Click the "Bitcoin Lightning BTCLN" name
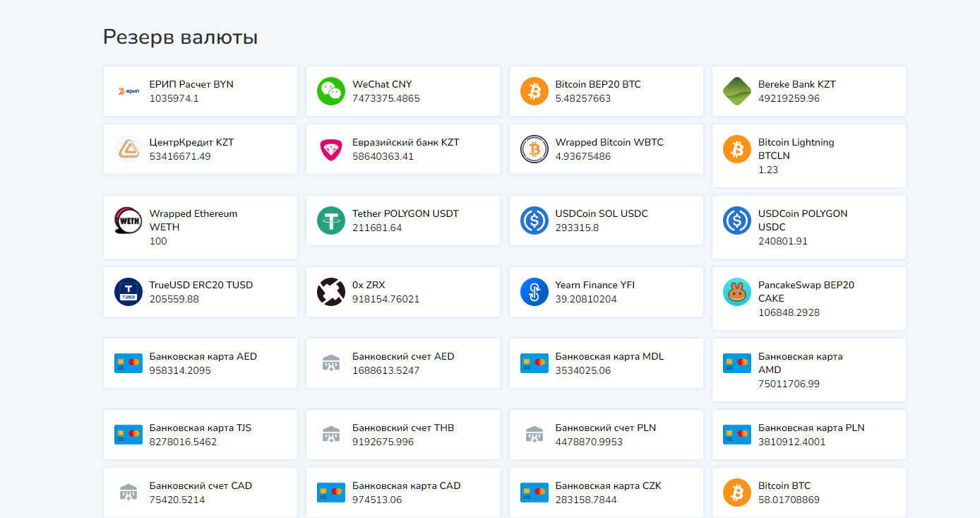 pos(796,148)
